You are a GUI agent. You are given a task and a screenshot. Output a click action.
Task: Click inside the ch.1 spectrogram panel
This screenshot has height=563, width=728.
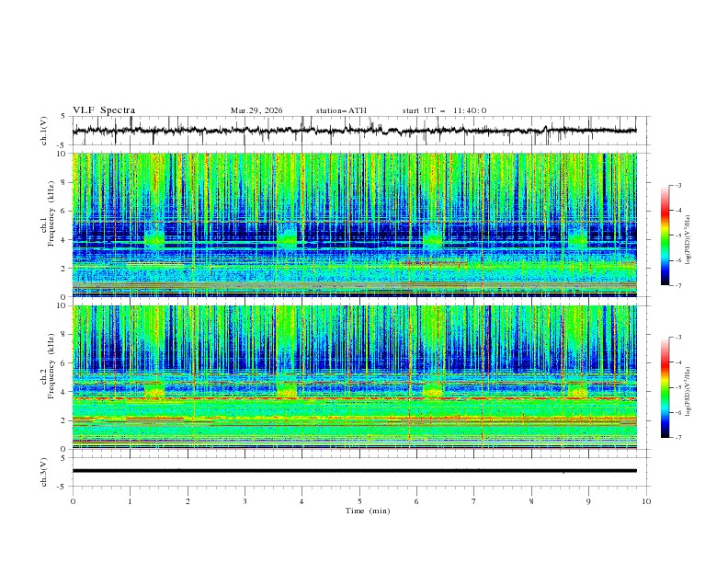click(355, 224)
